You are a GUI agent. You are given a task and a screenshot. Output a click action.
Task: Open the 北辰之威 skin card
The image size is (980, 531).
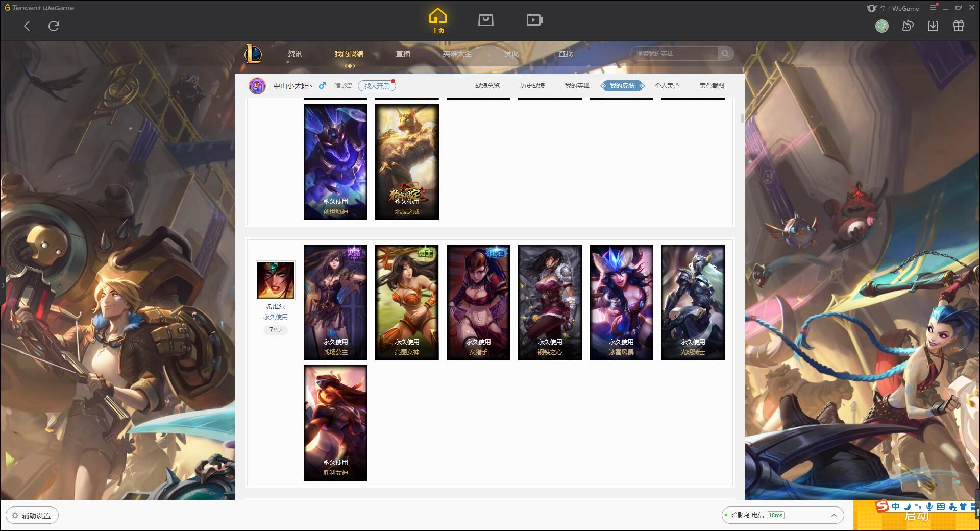pos(407,162)
